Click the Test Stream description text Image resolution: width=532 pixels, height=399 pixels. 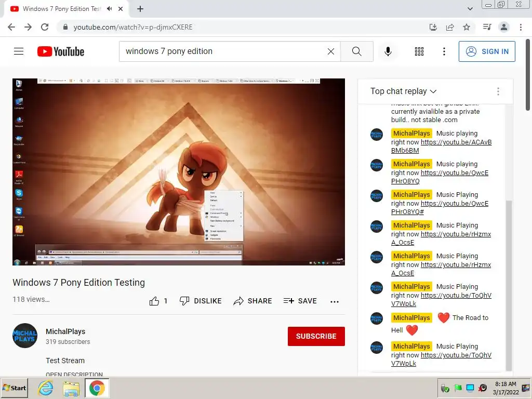click(65, 361)
